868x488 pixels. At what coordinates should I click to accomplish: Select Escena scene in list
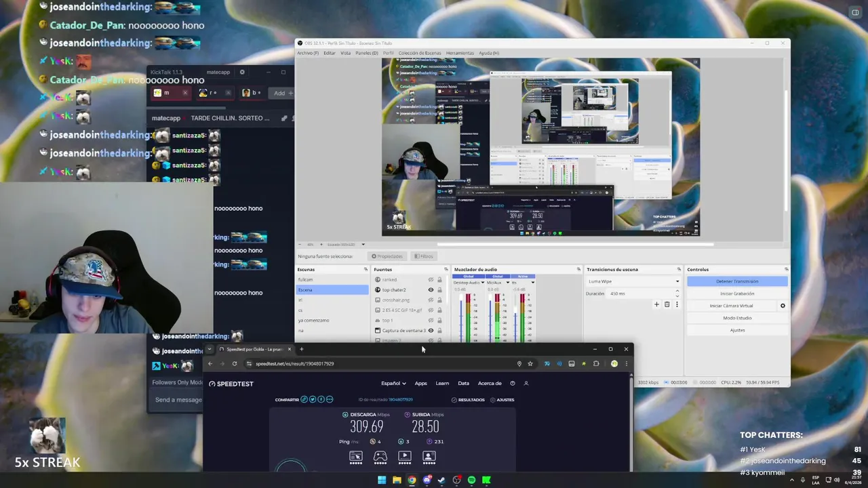coord(332,289)
